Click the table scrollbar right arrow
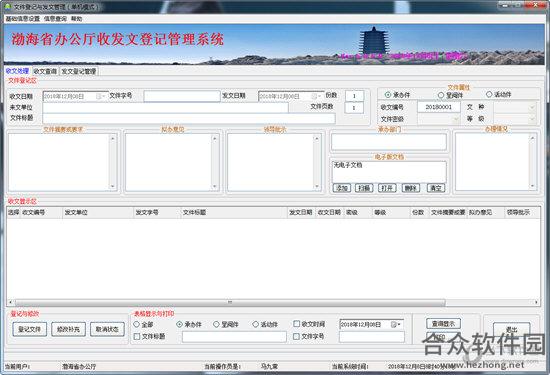Image resolution: width=550 pixels, height=375 pixels. coord(536,302)
